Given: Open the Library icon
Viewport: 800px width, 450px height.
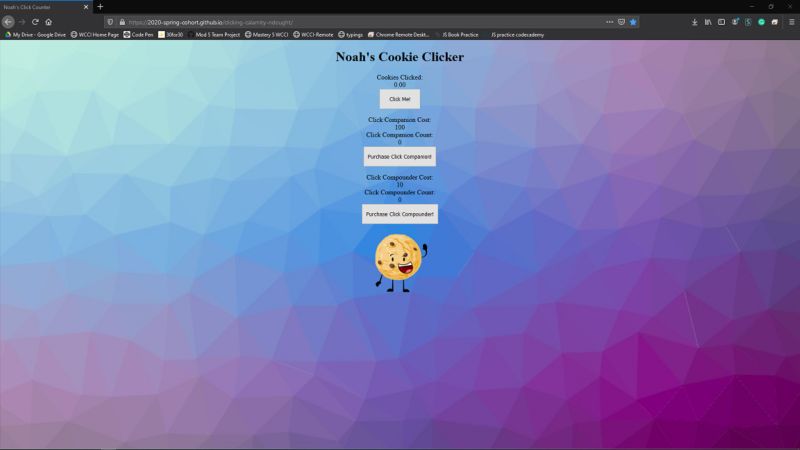Looking at the screenshot, I should [x=708, y=22].
